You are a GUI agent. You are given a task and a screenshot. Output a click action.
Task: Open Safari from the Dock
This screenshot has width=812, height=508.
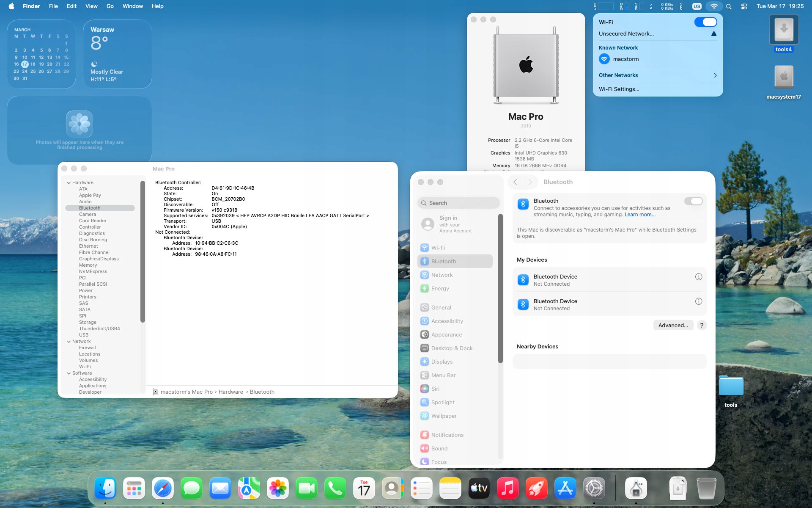coord(163,489)
